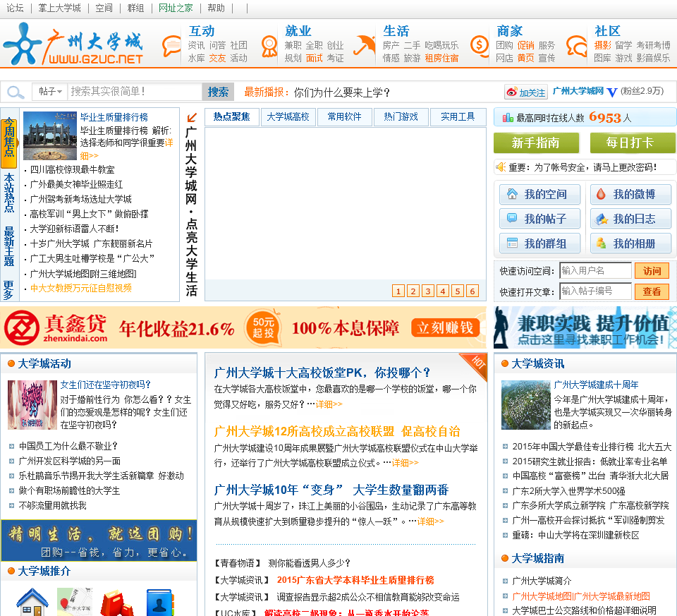Switch to the 实用工具 tab
The height and width of the screenshot is (616, 677).
click(458, 116)
